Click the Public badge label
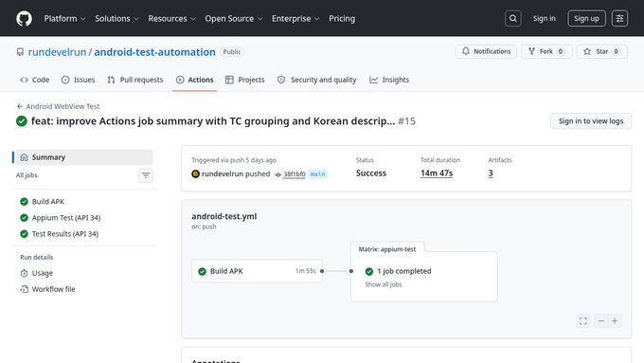 pos(232,52)
